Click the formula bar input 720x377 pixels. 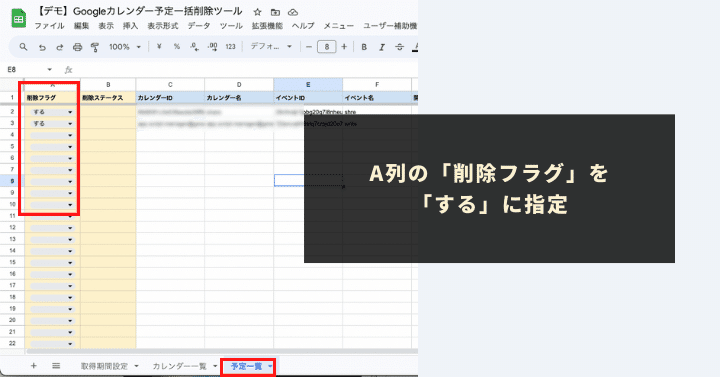coord(246,70)
